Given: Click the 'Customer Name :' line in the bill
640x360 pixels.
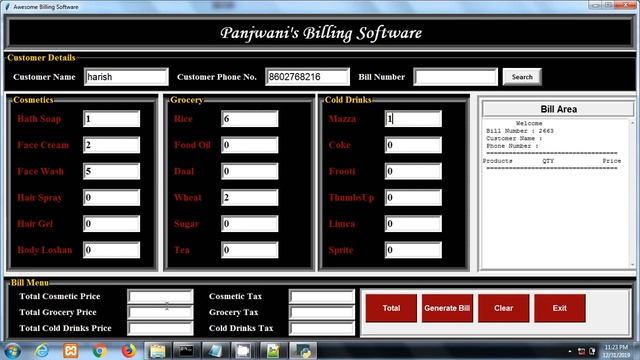Looking at the screenshot, I should [514, 138].
